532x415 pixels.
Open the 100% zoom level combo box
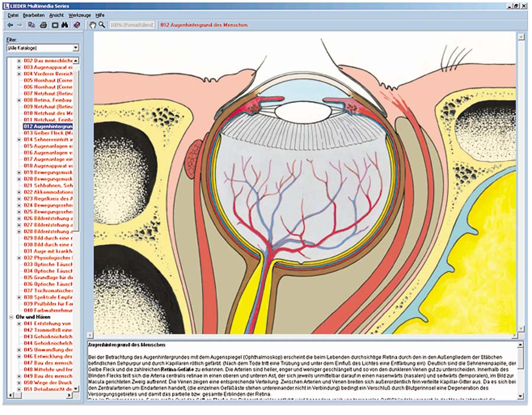(132, 25)
